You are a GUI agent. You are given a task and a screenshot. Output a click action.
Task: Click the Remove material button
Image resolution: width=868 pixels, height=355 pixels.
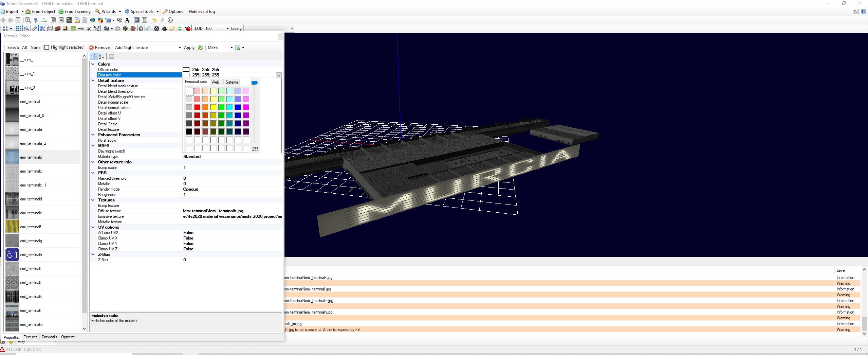click(x=99, y=48)
